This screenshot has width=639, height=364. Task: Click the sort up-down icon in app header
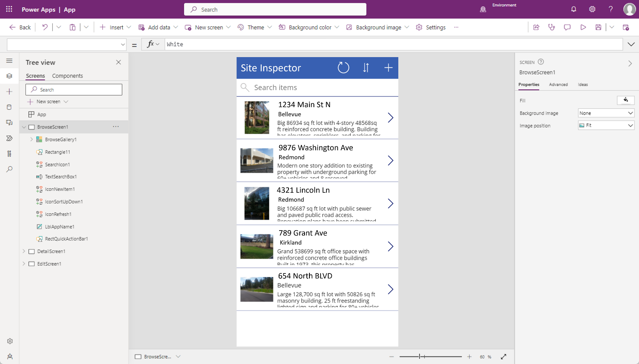click(x=366, y=68)
